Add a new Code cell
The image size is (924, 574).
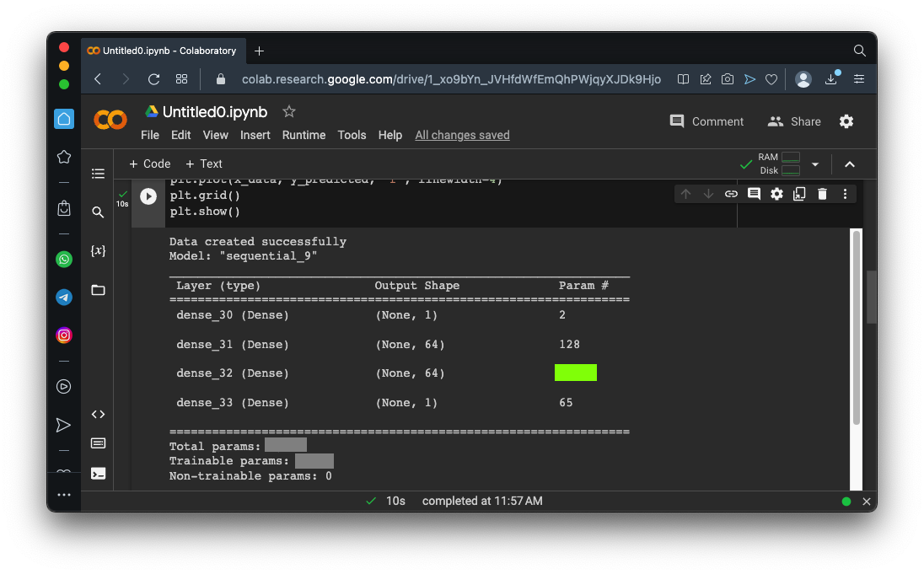149,164
